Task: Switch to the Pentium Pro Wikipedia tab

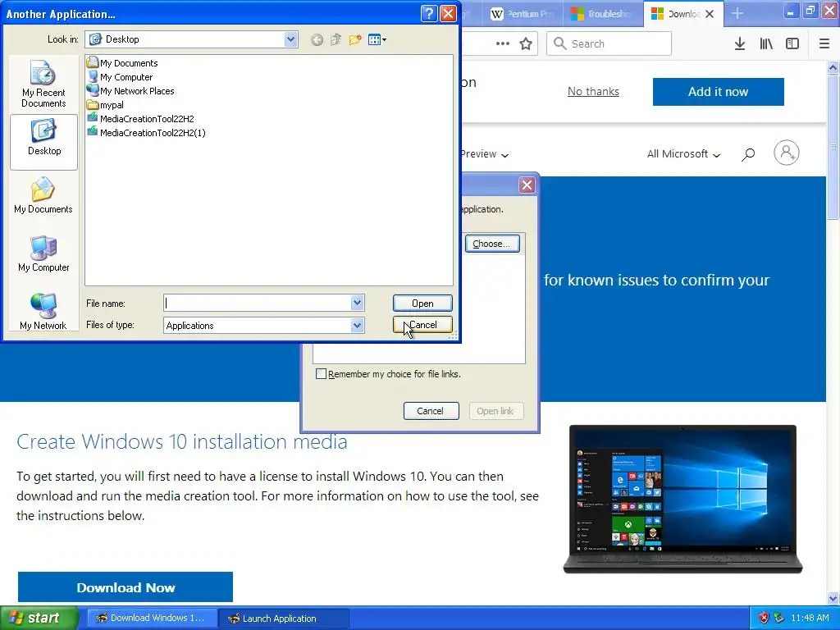Action: 523,14
